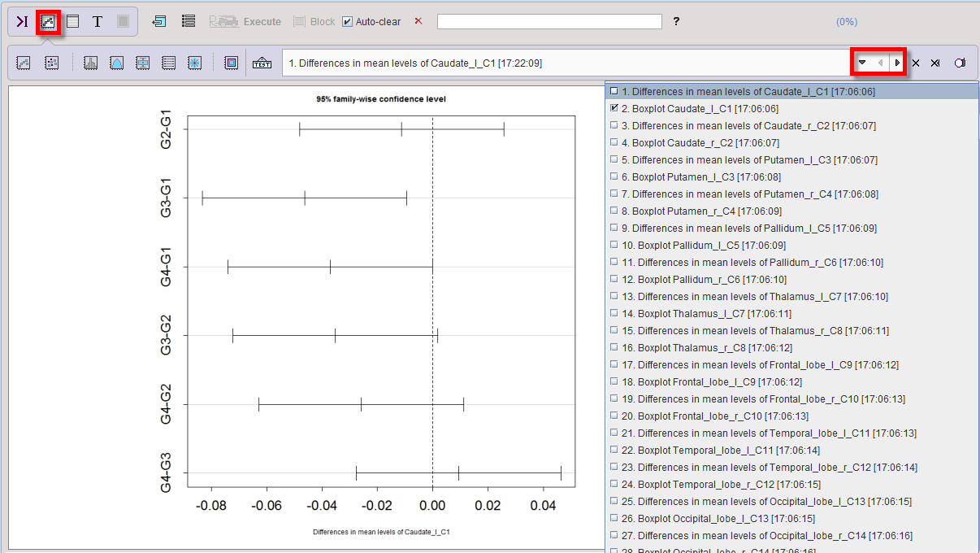Click the capture icon at the plot bar end
Image resolution: width=980 pixels, height=553 pixels.
coord(960,63)
